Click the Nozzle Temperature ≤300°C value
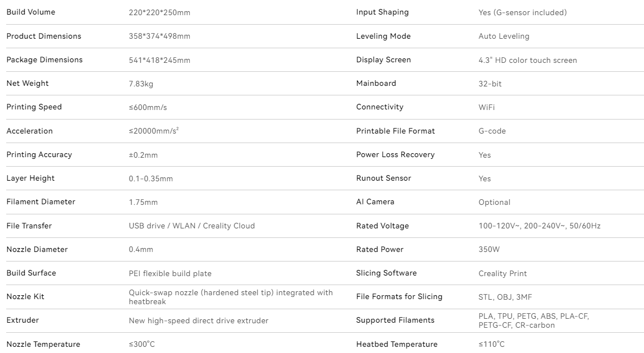The image size is (644, 353). tap(141, 344)
